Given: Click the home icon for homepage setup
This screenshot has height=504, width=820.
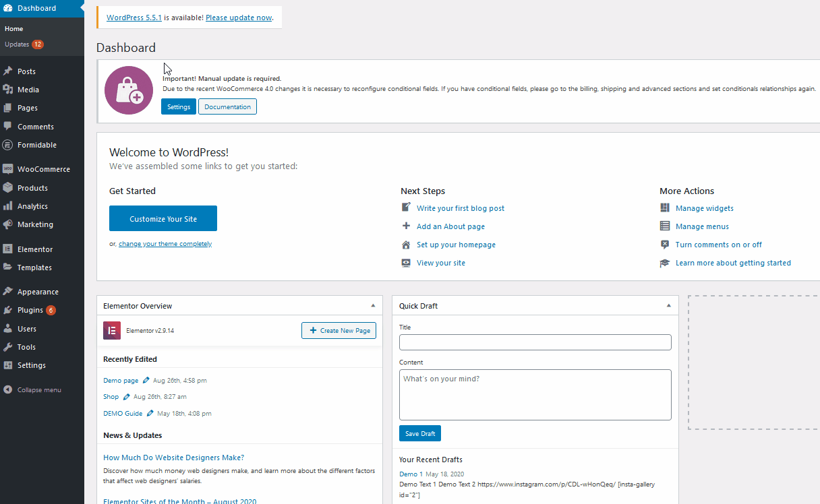Looking at the screenshot, I should (x=406, y=245).
